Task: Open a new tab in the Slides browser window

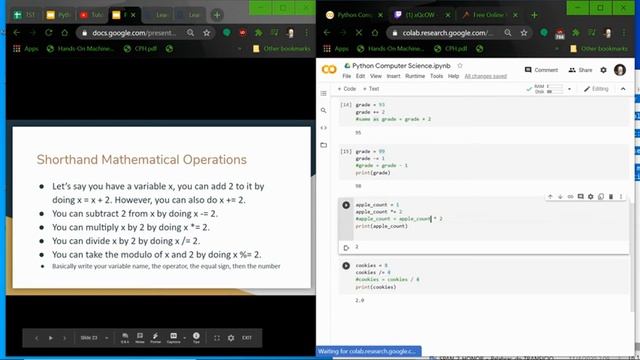Action: (217, 16)
